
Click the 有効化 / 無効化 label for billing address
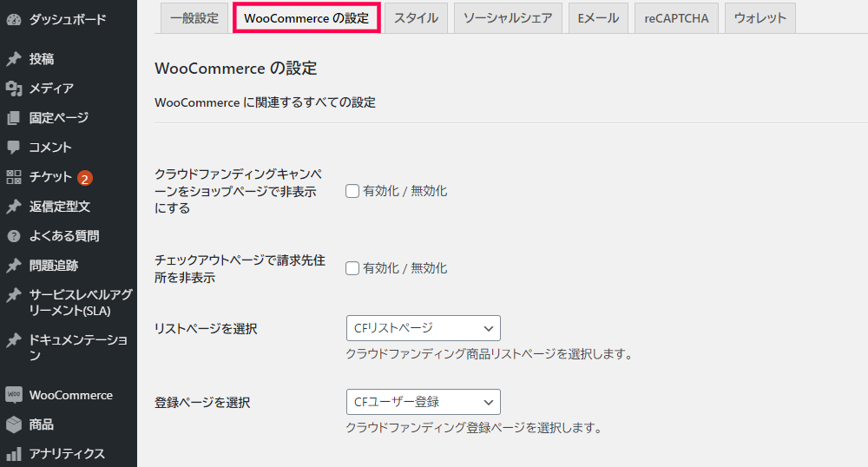(404, 268)
